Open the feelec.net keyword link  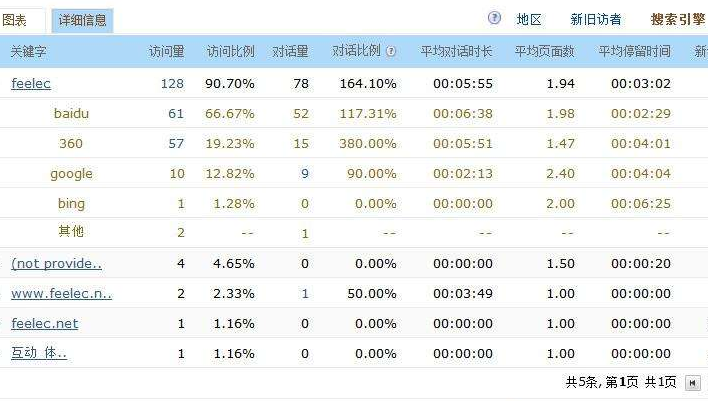coord(44,323)
